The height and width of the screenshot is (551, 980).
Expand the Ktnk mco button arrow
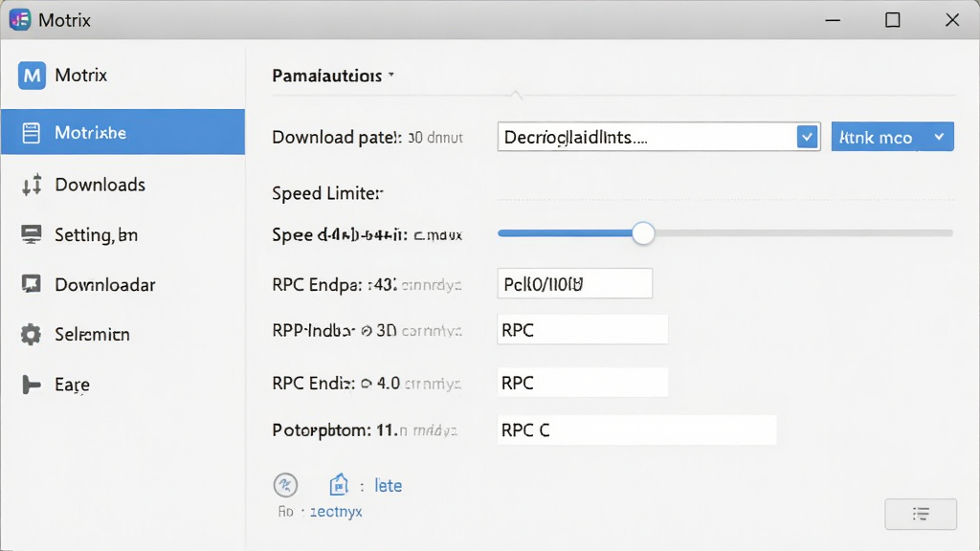(x=939, y=137)
